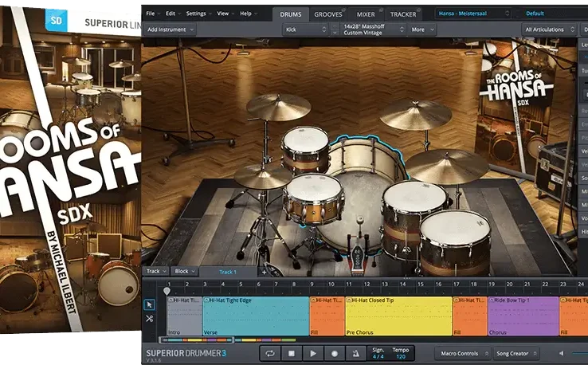Select the snare drum
This screenshot has width=588, height=365.
point(313,198)
